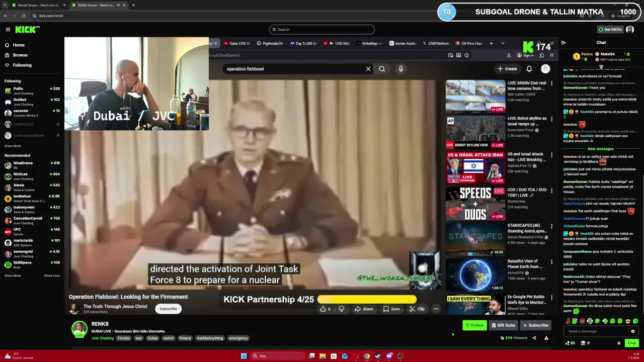Open lordkebun channel in Recommended
This screenshot has width=644, height=362.
point(32,198)
